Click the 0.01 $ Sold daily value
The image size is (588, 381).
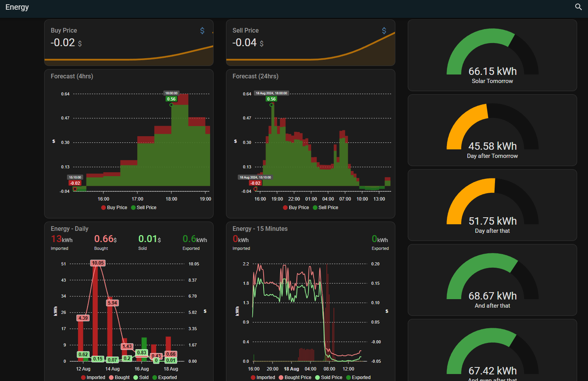pyautogui.click(x=150, y=239)
